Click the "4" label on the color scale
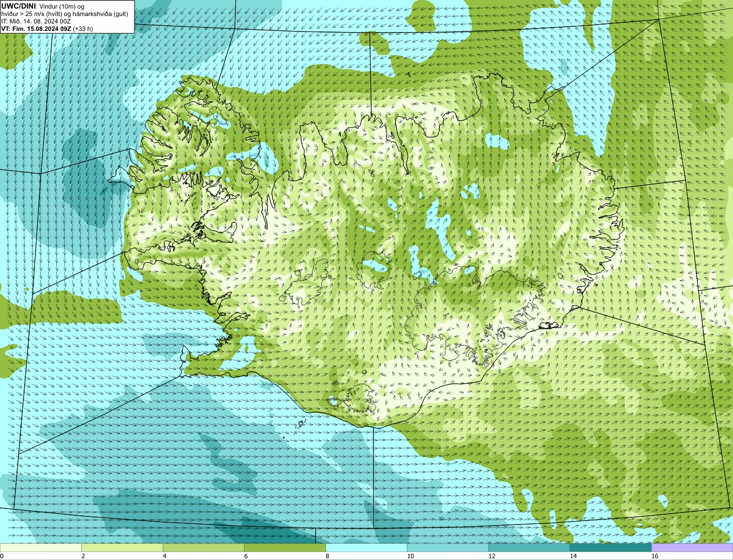Image resolution: width=733 pixels, height=560 pixels. 165,556
